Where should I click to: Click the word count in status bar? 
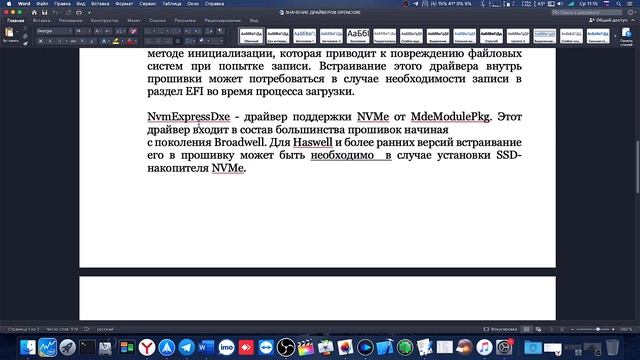pos(62,329)
